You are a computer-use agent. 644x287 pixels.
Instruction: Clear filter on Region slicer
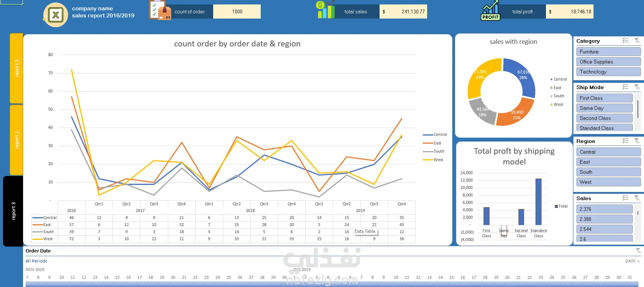[637, 141]
